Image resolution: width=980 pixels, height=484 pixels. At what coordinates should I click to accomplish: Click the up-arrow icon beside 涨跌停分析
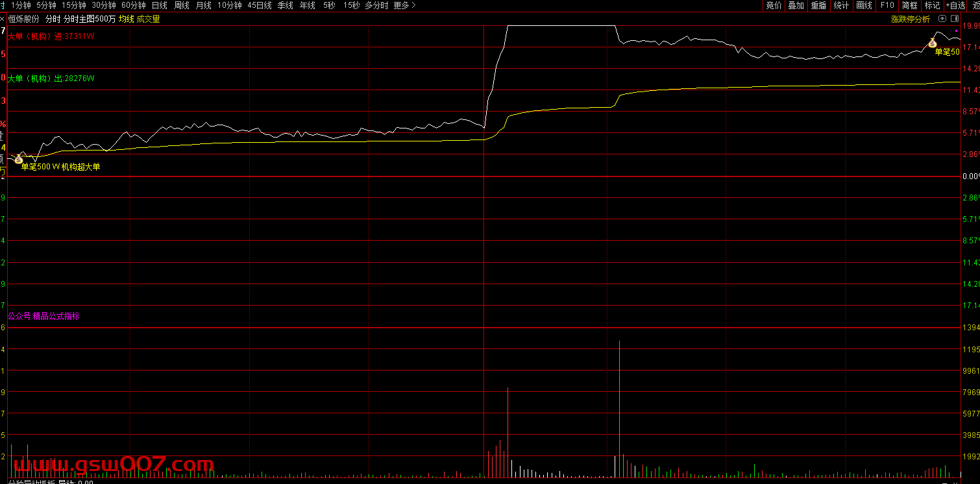(x=943, y=19)
